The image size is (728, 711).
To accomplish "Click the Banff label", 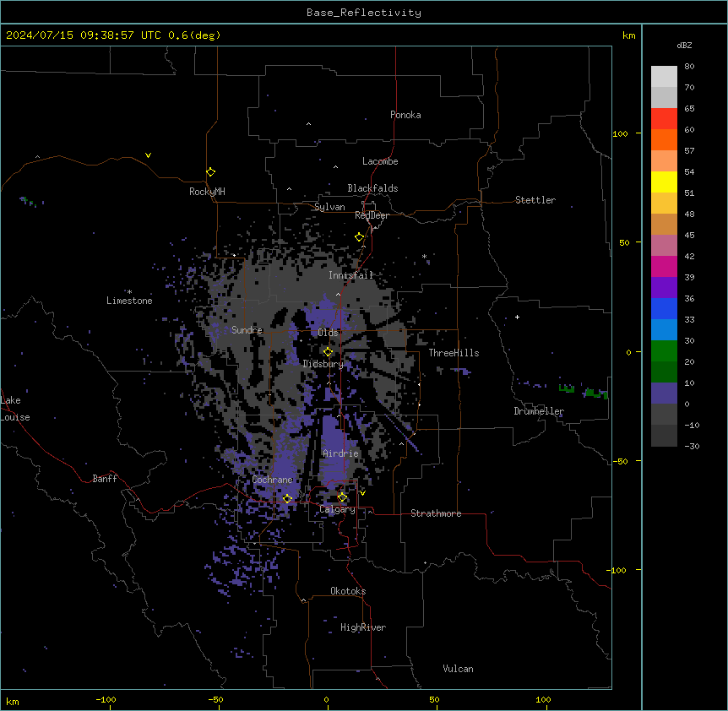I will [105, 479].
